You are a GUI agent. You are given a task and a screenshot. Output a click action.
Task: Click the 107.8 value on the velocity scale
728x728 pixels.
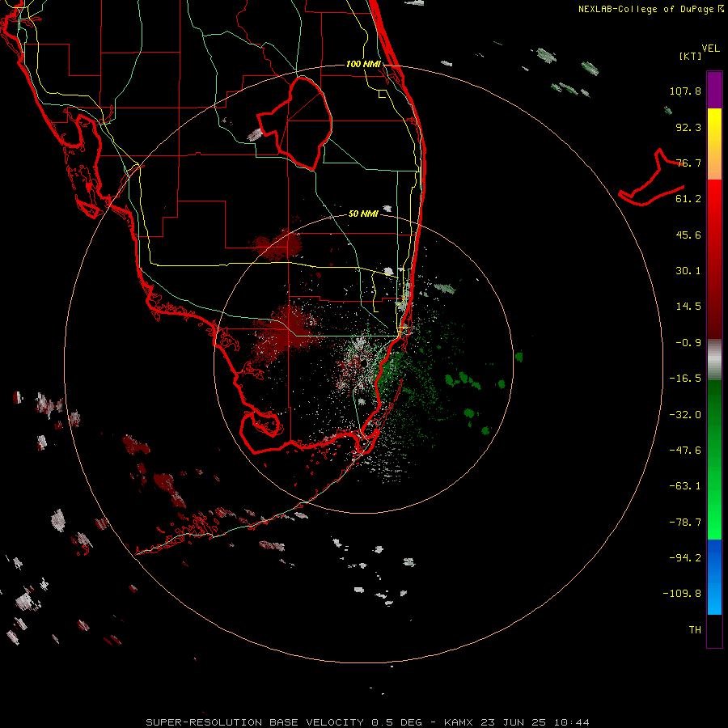tap(685, 91)
